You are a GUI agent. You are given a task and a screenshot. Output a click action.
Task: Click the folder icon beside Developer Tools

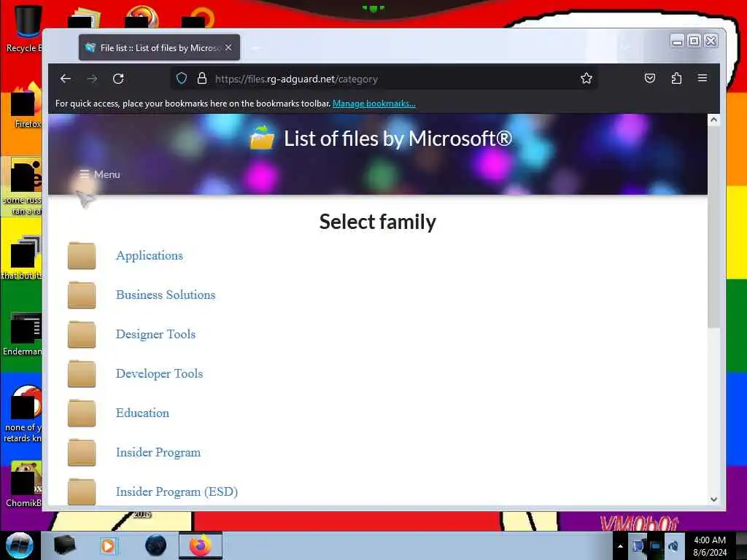[x=82, y=374]
